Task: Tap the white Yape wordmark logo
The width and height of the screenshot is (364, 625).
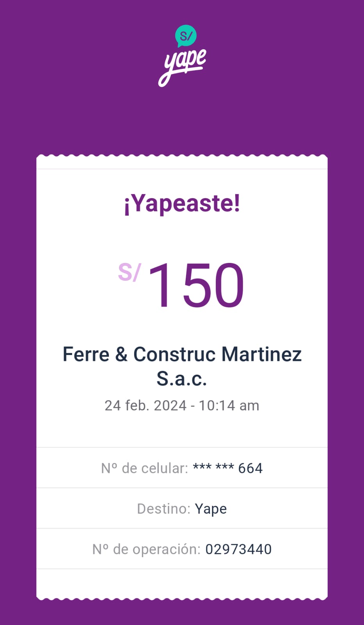Action: [183, 66]
